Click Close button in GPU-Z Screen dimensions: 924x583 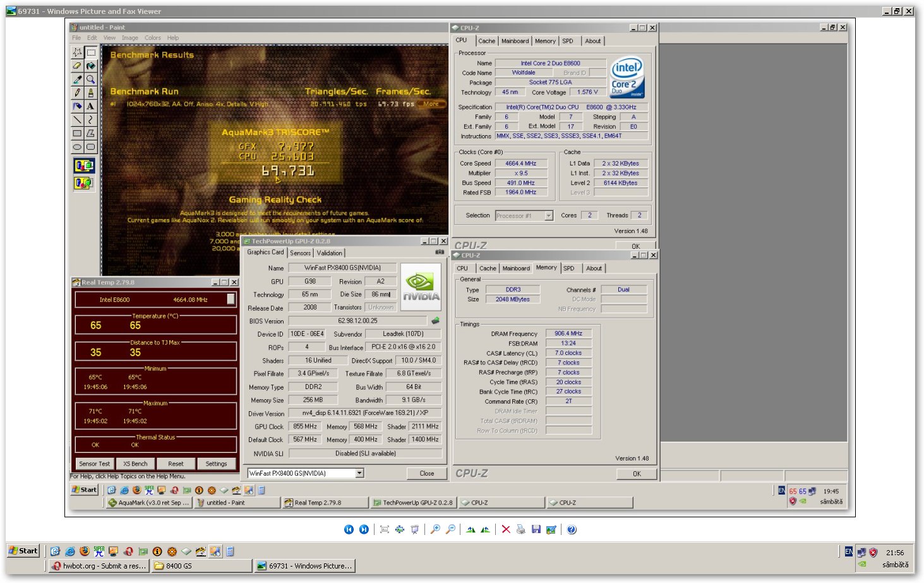coord(427,473)
